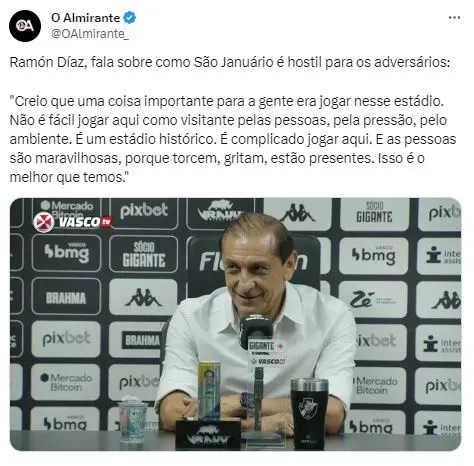Image resolution: width=474 pixels, height=466 pixels.
Task: Click the plastic water cup on table
Action: [132, 419]
